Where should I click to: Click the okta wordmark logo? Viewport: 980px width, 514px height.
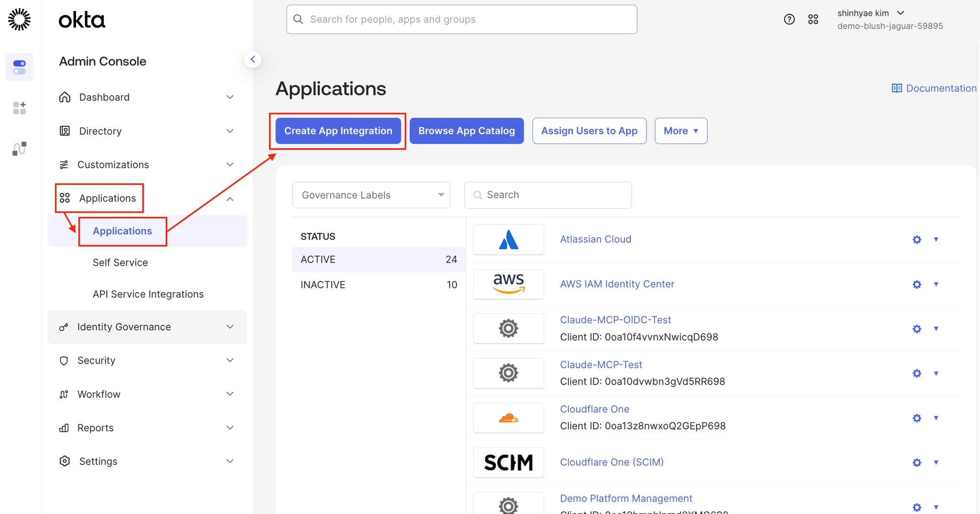tap(82, 20)
